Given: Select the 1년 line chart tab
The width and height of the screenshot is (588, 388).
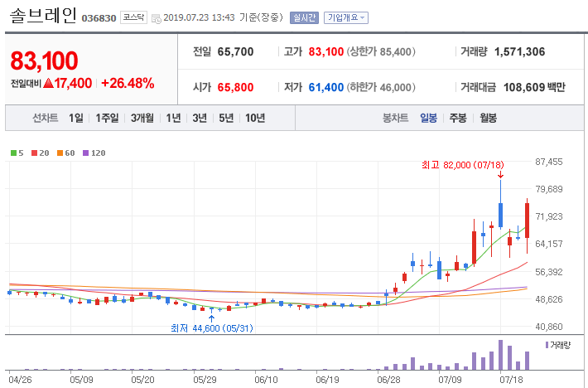Looking at the screenshot, I should [173, 119].
